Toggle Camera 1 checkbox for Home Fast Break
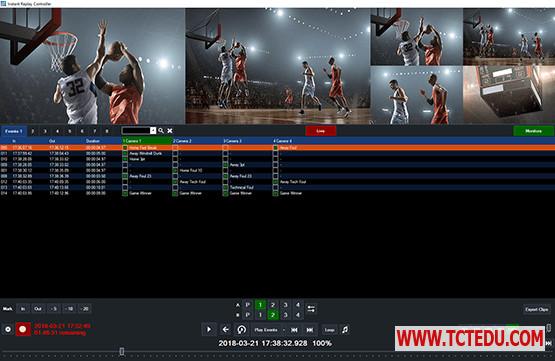Image resolution: width=555 pixels, height=361 pixels. 125,148
